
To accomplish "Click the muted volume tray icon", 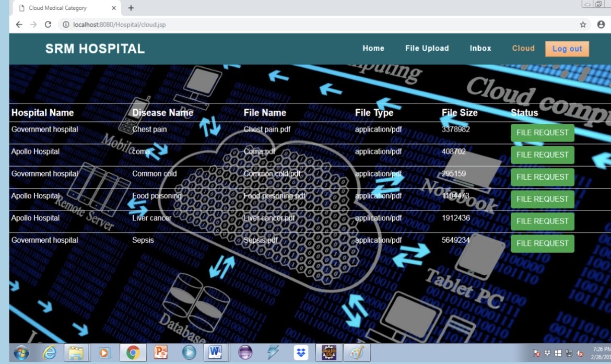I will tap(580, 353).
